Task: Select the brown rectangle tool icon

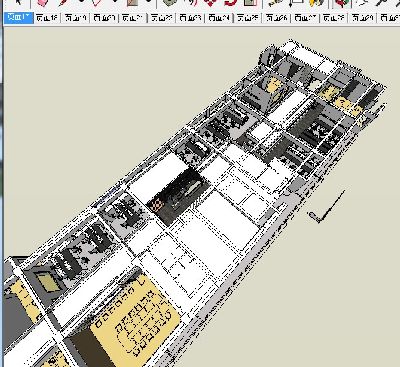Action: pyautogui.click(x=132, y=3)
